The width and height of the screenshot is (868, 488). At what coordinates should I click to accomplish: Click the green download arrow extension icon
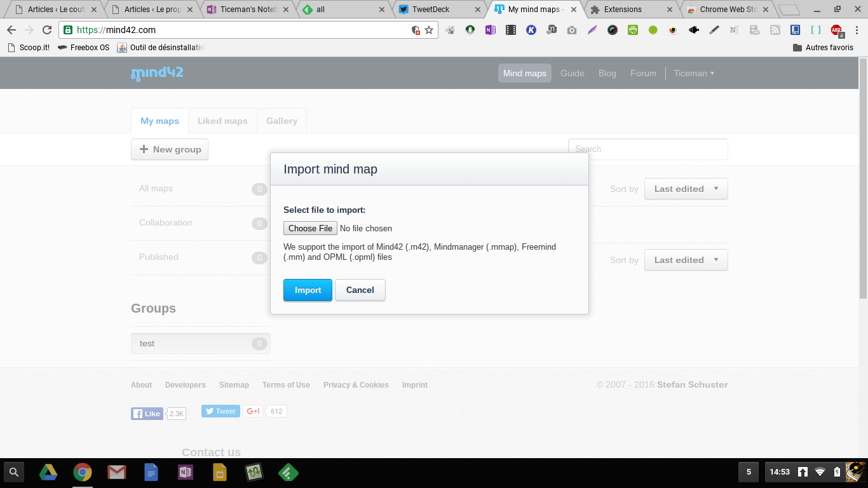470,30
